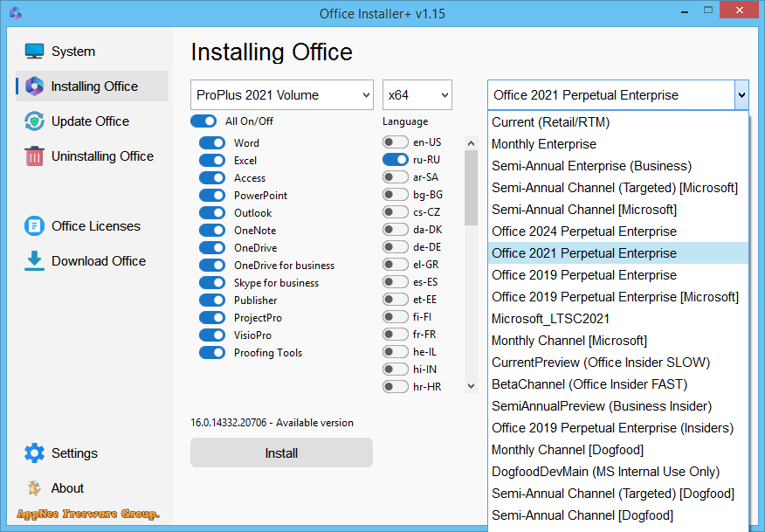
Task: Enable the en-US language toggle
Action: click(x=396, y=142)
